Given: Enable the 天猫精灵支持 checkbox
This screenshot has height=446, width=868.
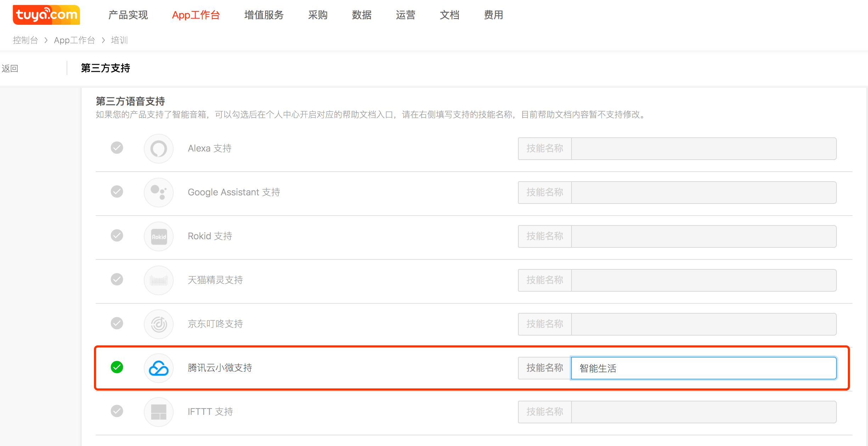Looking at the screenshot, I should point(117,279).
